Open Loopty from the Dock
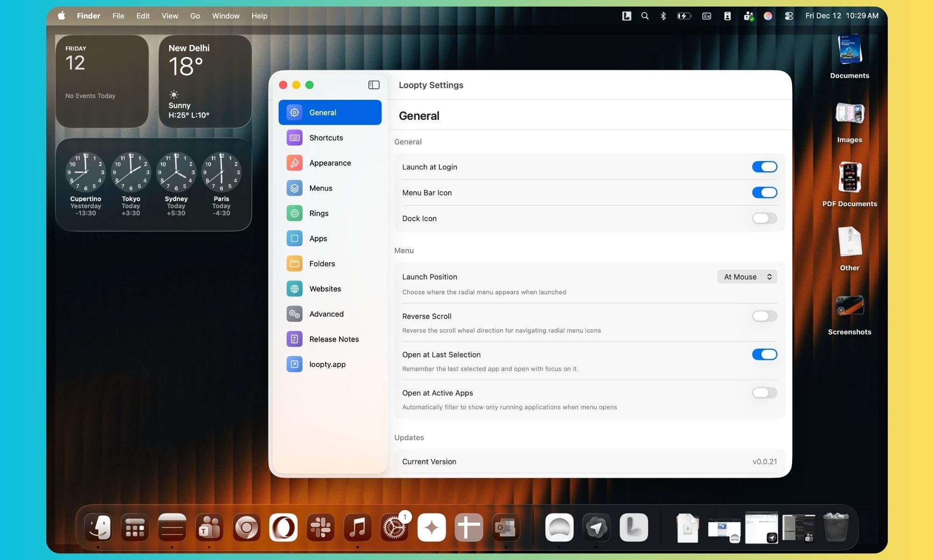The image size is (934, 560). (633, 527)
